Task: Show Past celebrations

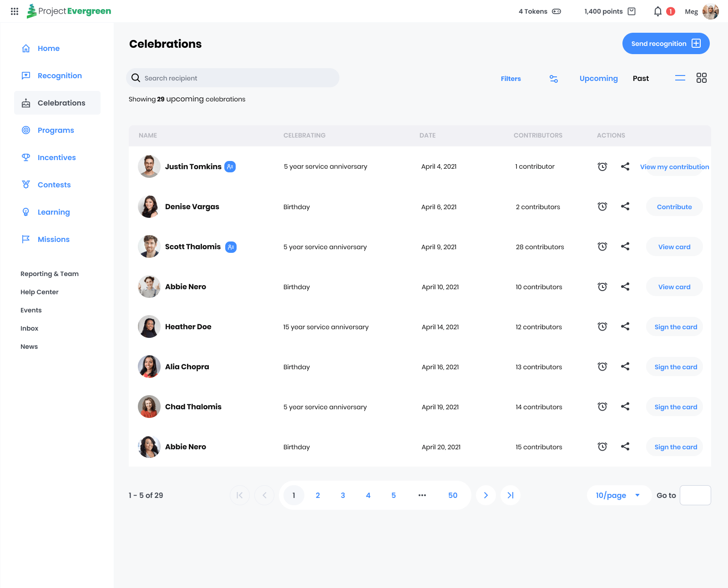Action: pyautogui.click(x=641, y=79)
